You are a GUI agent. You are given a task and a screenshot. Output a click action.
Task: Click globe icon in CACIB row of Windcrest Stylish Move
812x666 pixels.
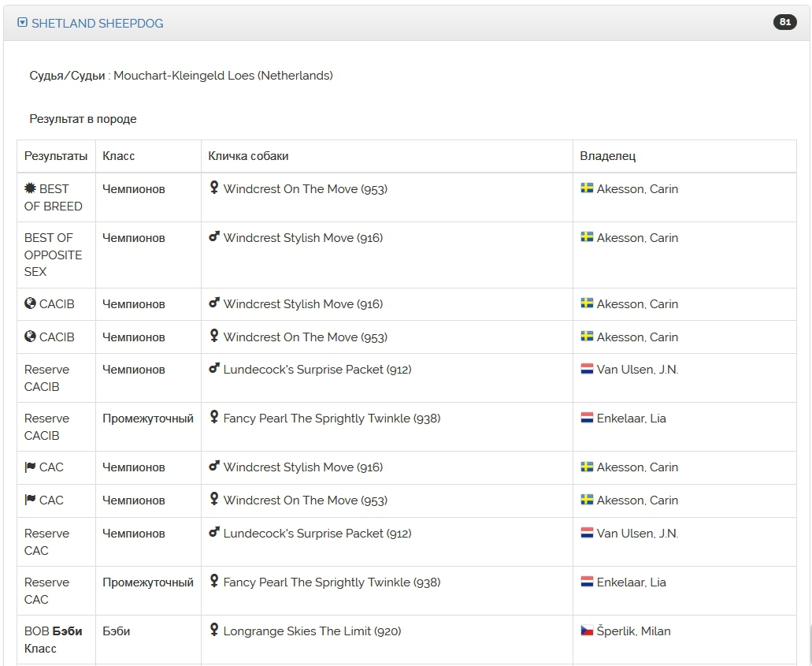[x=30, y=303]
